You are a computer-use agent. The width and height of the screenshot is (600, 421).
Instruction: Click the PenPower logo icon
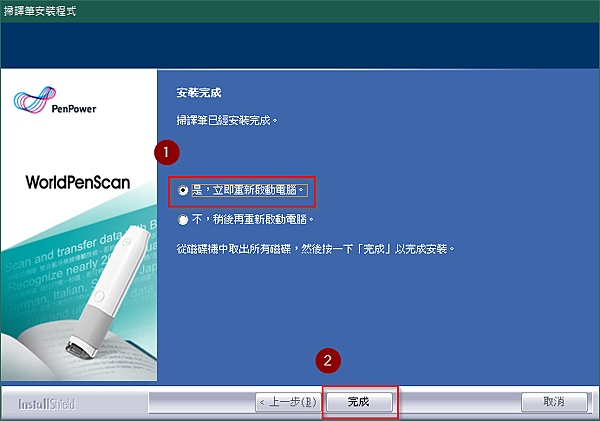[35, 100]
